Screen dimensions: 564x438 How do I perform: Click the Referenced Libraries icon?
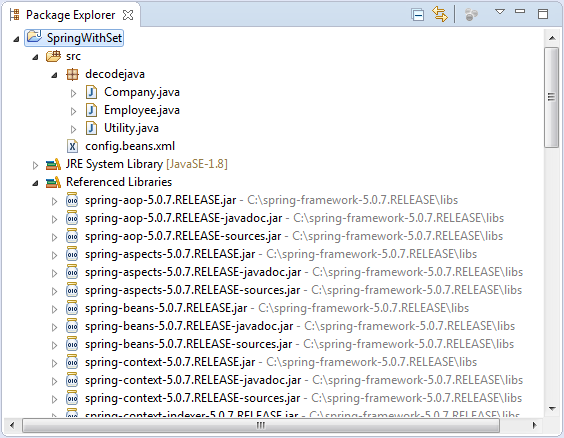[53, 182]
